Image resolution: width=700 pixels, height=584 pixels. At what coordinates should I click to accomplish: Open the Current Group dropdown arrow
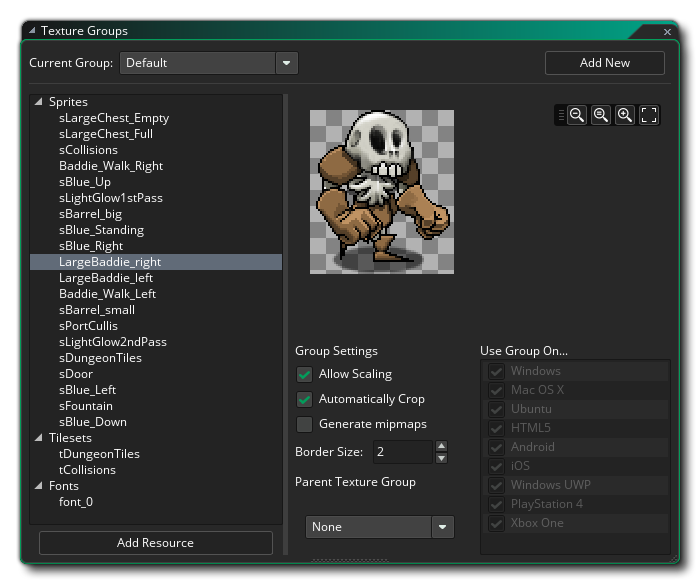[287, 63]
